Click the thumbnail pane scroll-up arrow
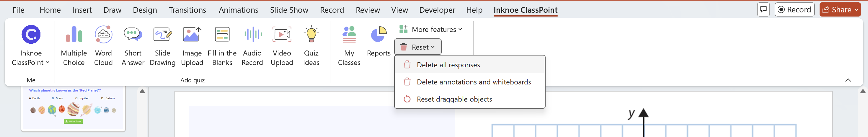Image resolution: width=868 pixels, height=137 pixels. pos(142,91)
